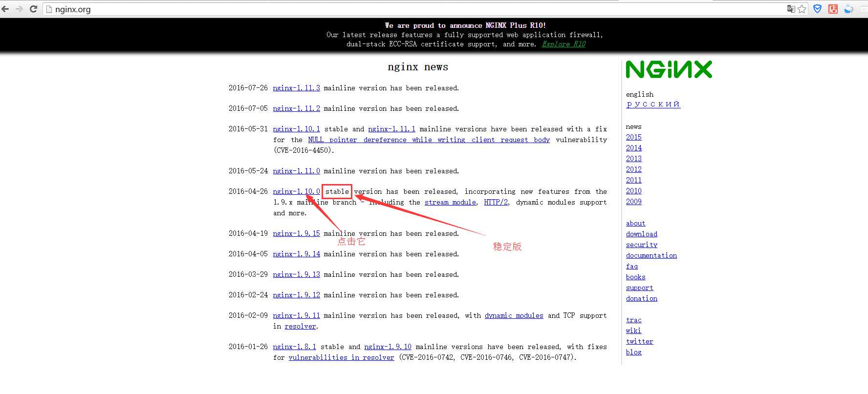Open the wiki link

click(633, 331)
